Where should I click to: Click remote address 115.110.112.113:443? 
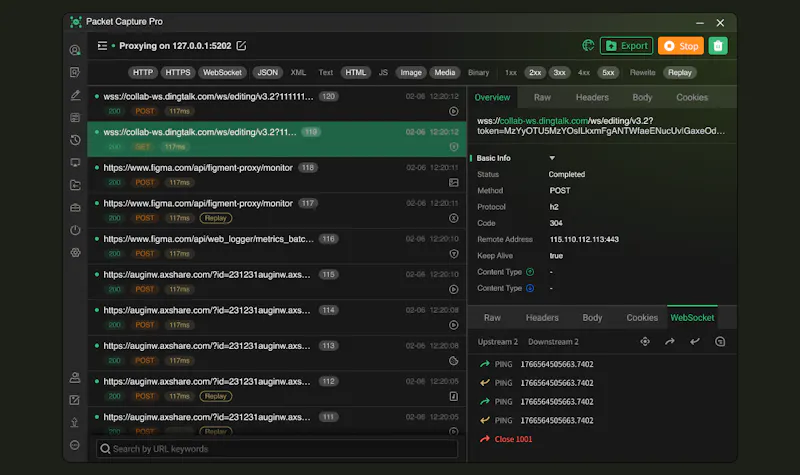584,239
